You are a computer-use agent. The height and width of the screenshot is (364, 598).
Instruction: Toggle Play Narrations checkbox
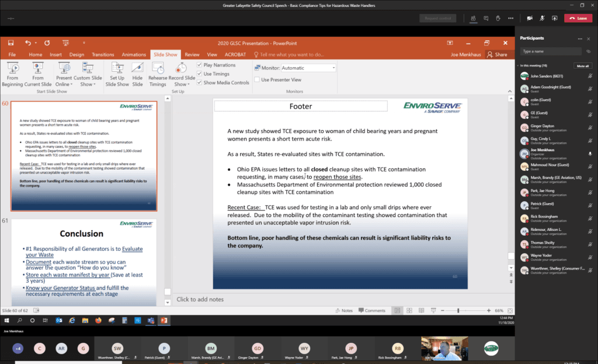click(199, 65)
